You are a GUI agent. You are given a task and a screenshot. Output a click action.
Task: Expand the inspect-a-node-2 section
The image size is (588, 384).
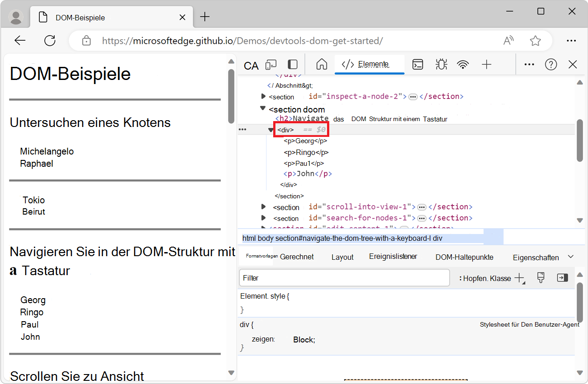coord(264,96)
